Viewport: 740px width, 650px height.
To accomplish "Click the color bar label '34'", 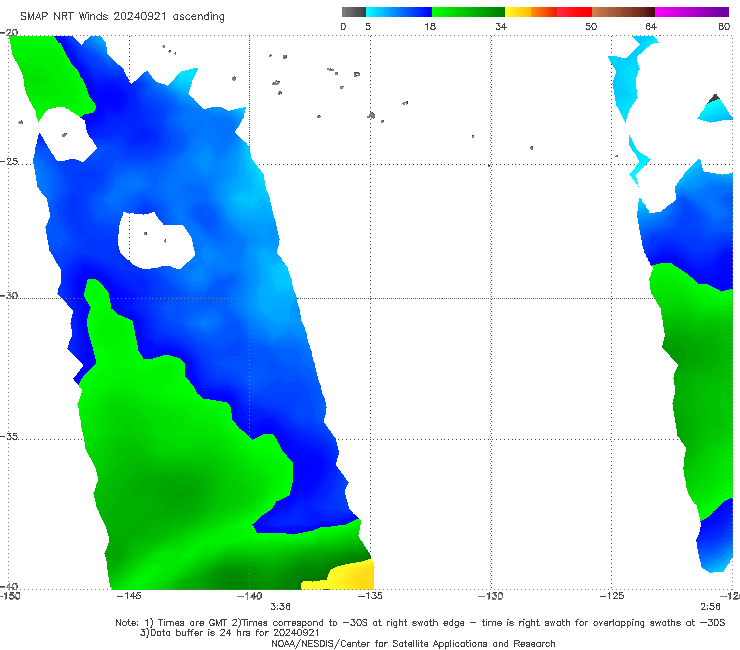I will tap(501, 27).
